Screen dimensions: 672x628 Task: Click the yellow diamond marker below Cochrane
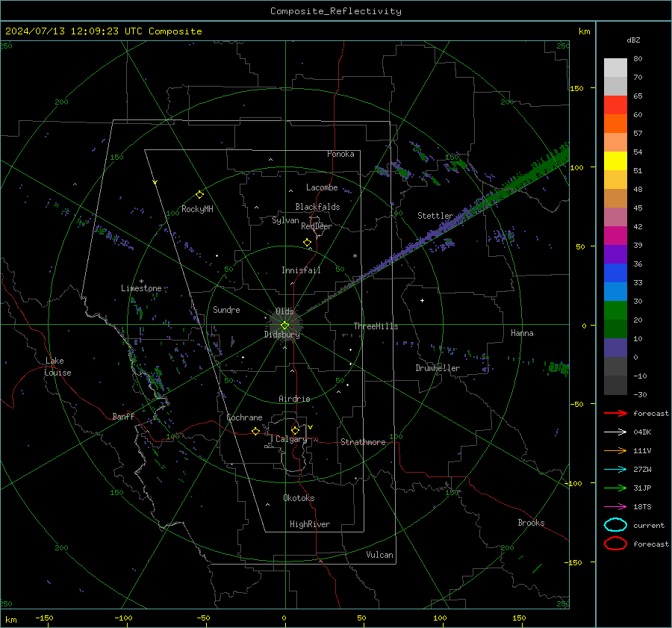click(256, 431)
